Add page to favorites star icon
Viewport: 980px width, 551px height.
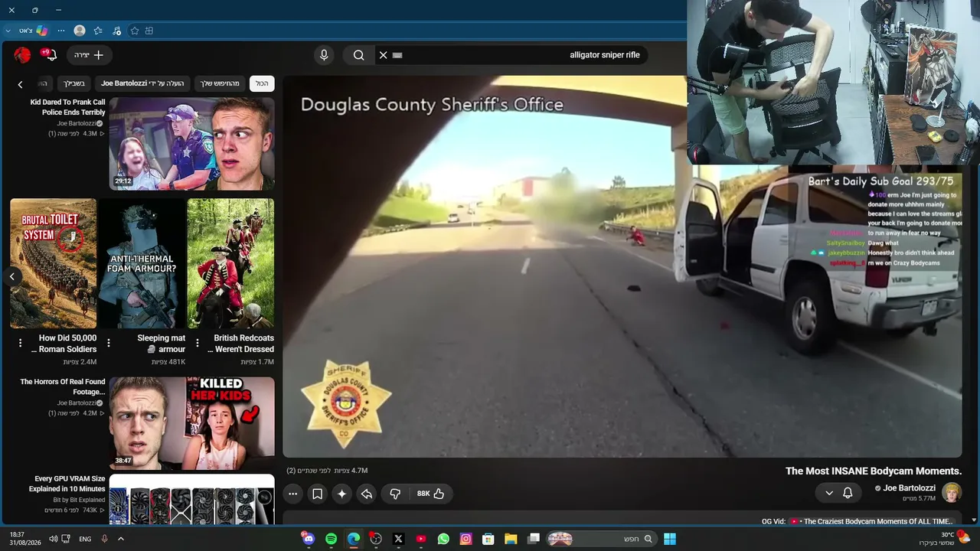pyautogui.click(x=135, y=31)
